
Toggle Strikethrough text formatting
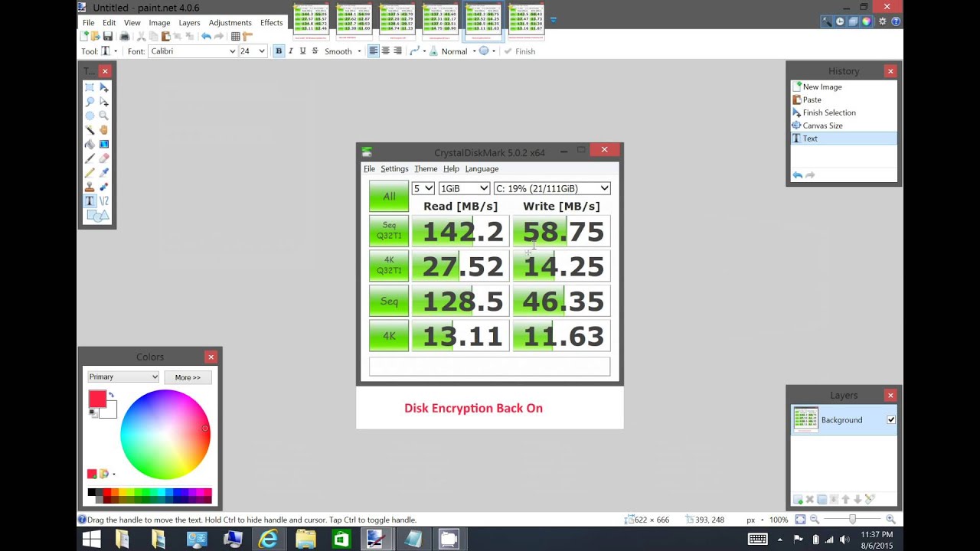[x=315, y=51]
